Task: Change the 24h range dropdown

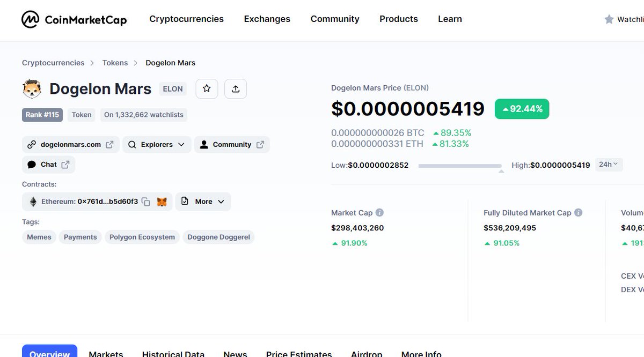Action: [609, 165]
